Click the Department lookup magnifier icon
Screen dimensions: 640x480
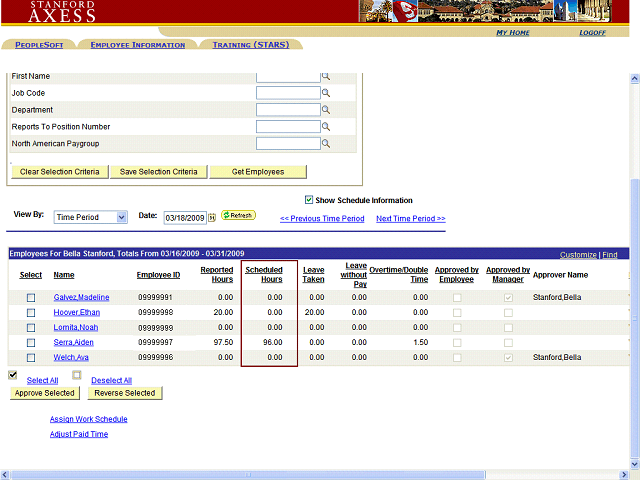tap(325, 110)
